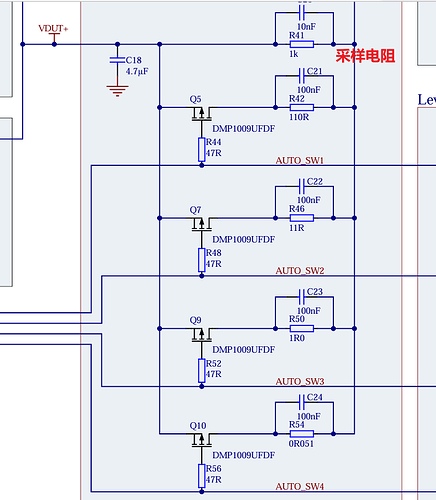Click the AUTO_SW3 net label

tap(300, 381)
